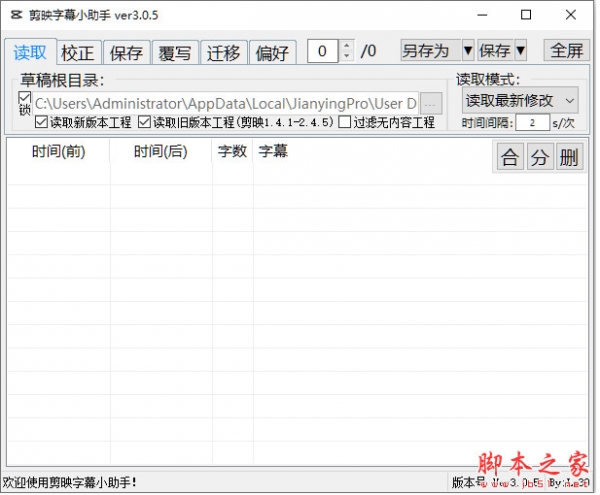Open the 校正 tab
Viewport: 600px width, 495px height.
click(x=78, y=53)
